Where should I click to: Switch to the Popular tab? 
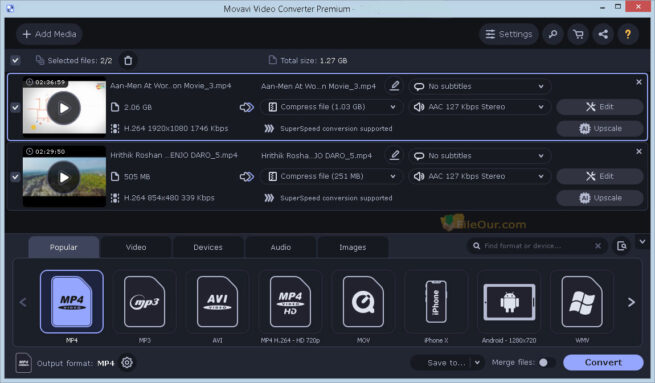[63, 247]
